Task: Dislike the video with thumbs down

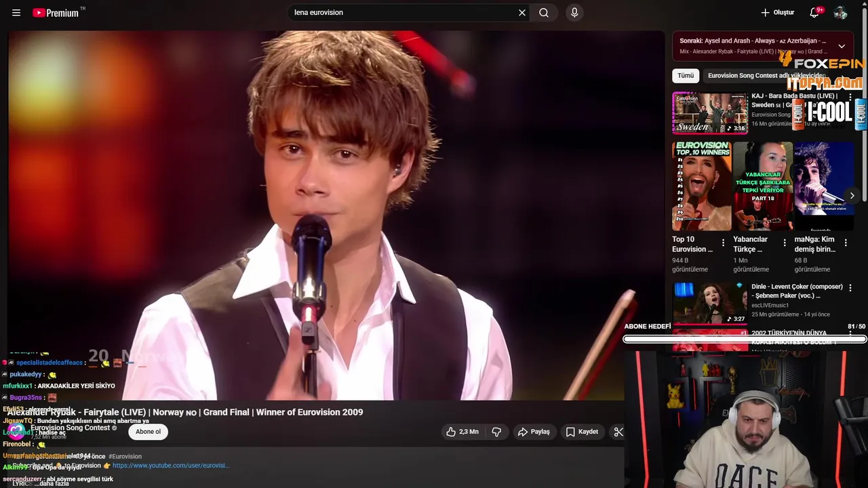Action: [x=496, y=432]
